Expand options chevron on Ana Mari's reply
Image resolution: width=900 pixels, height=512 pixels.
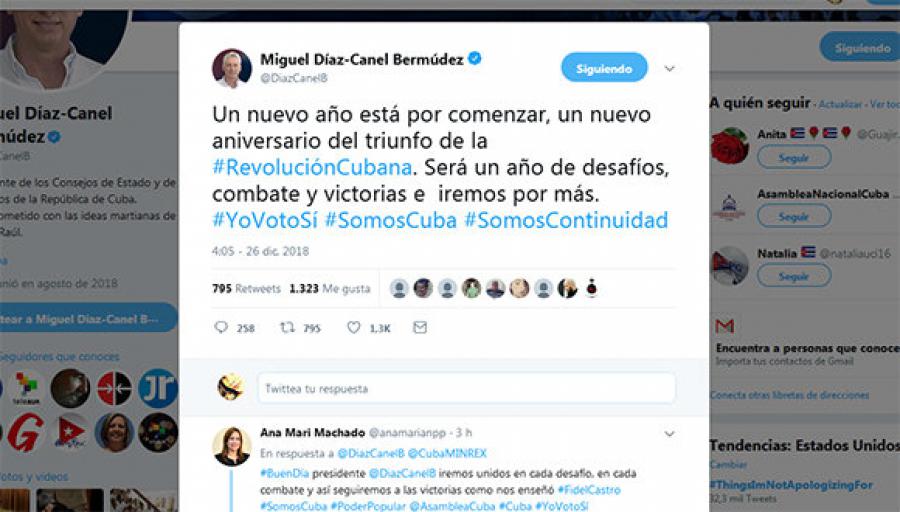[x=669, y=433]
